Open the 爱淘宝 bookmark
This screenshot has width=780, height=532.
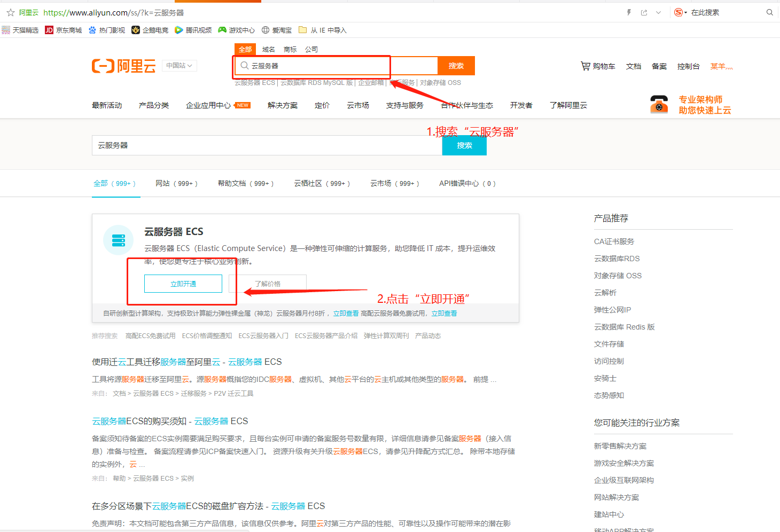tap(277, 30)
